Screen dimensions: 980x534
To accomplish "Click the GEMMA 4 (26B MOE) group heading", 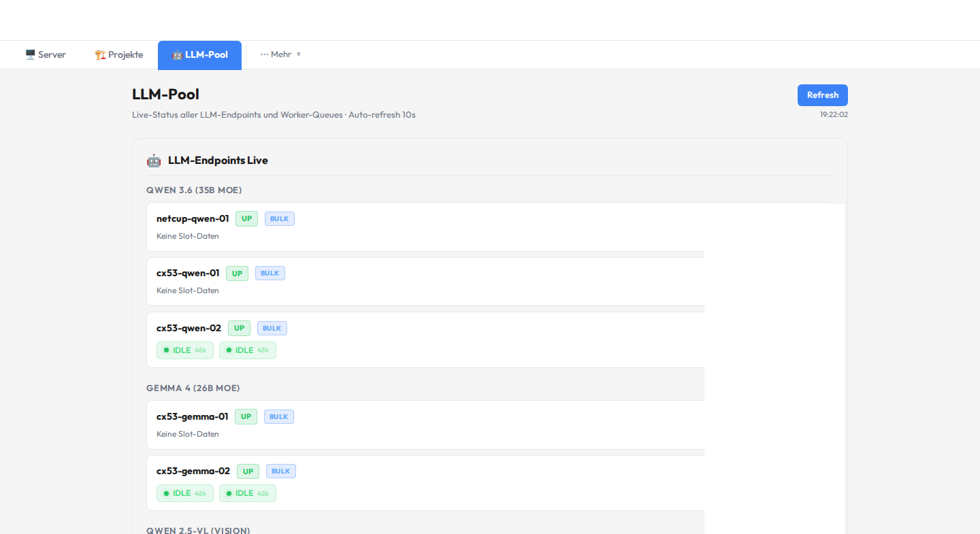I will click(193, 388).
